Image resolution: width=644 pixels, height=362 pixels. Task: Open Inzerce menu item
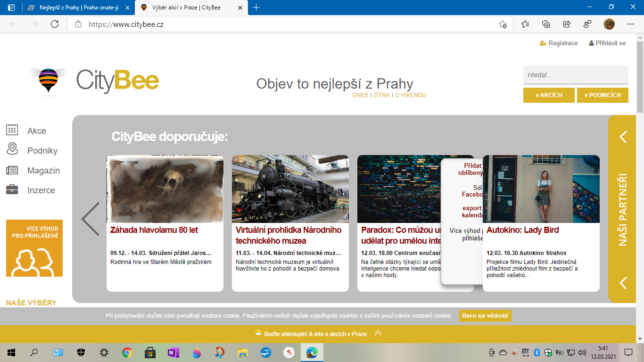pos(41,190)
